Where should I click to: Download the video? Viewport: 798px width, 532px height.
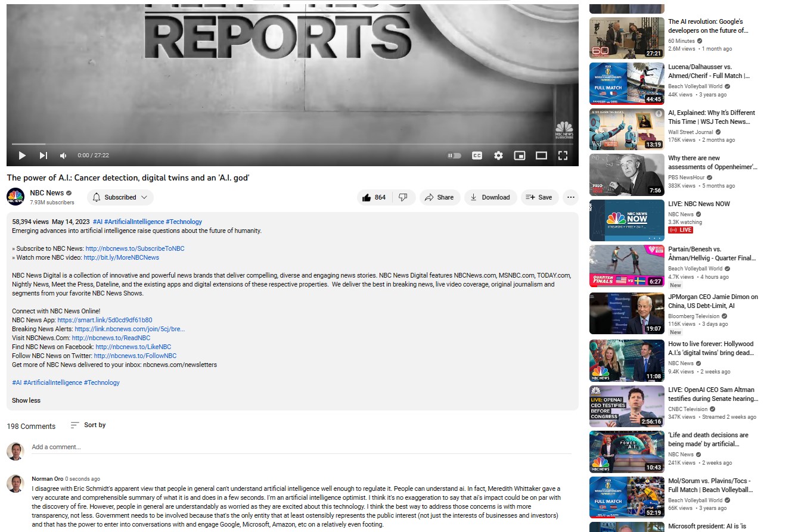490,197
